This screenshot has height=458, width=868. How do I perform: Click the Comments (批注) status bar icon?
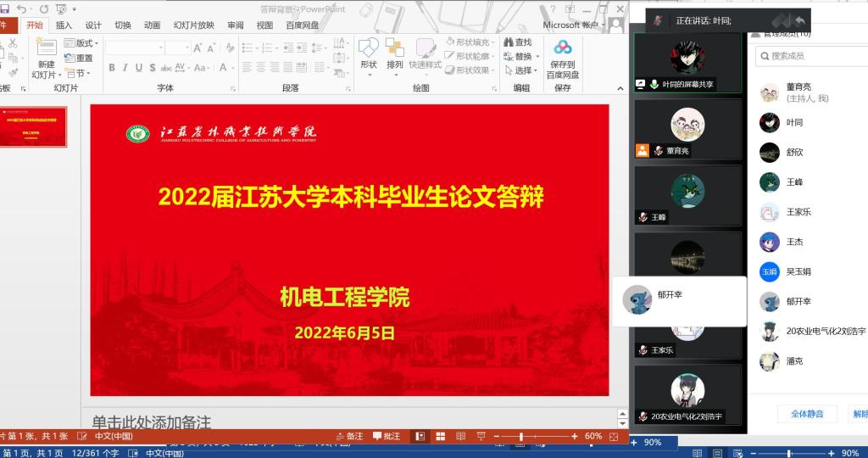386,436
